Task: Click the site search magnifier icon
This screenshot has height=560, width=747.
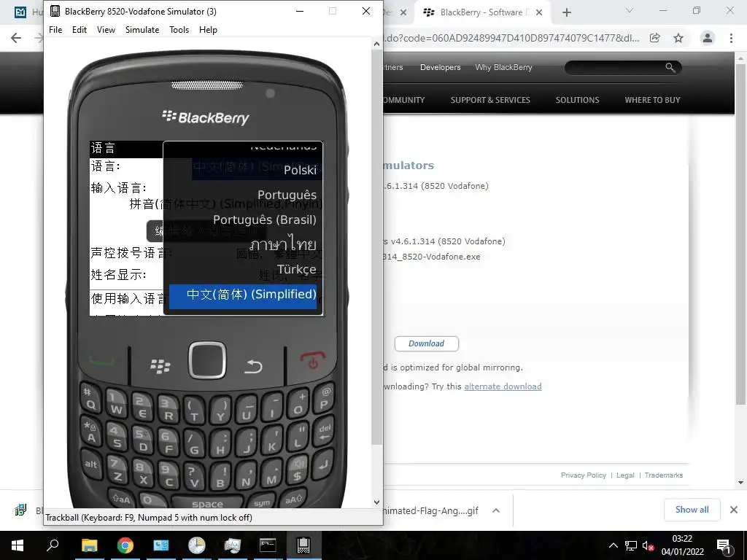Action: point(670,68)
